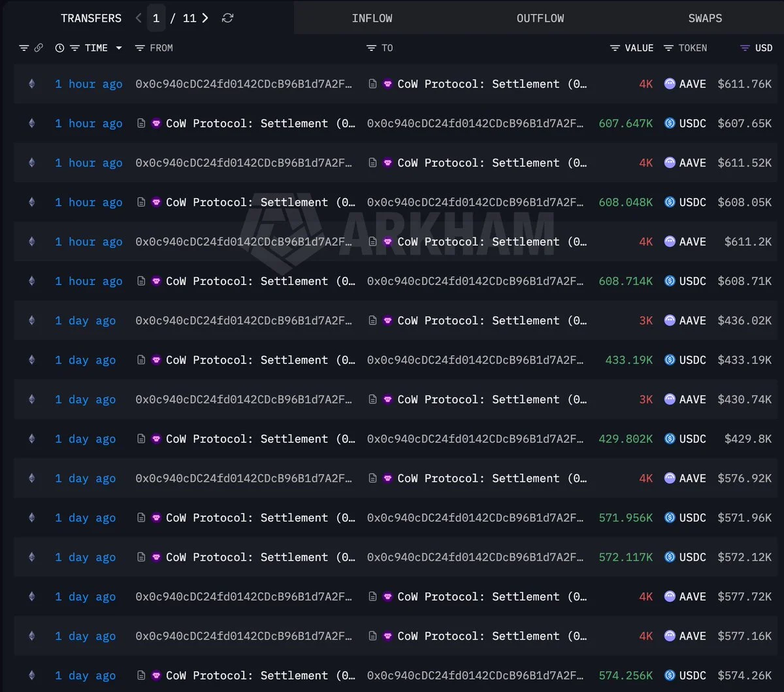
Task: Go to previous transfers page arrow
Action: 139,18
